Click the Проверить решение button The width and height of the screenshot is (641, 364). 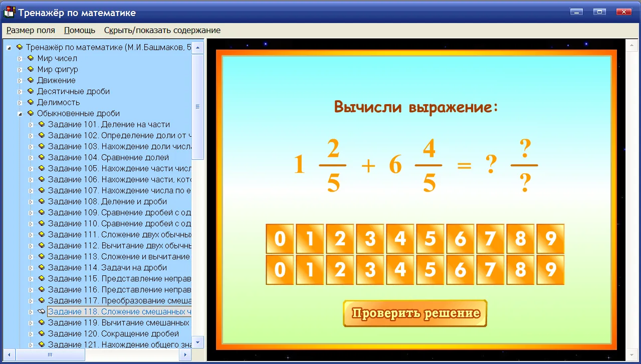(x=415, y=313)
